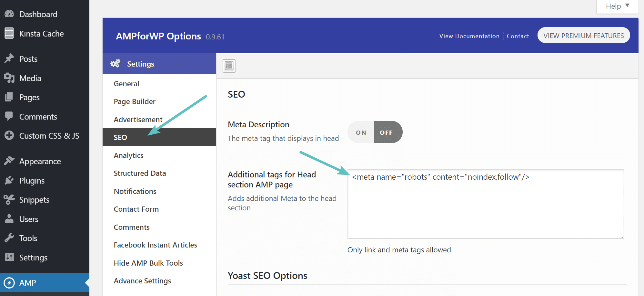This screenshot has width=644, height=296.
Task: Click the preview panel icon above SEO settings
Action: tap(228, 66)
